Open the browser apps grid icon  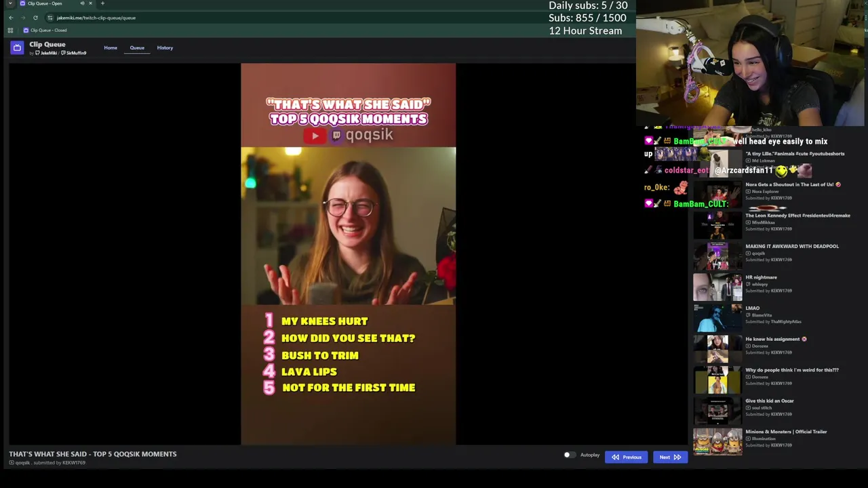click(10, 30)
